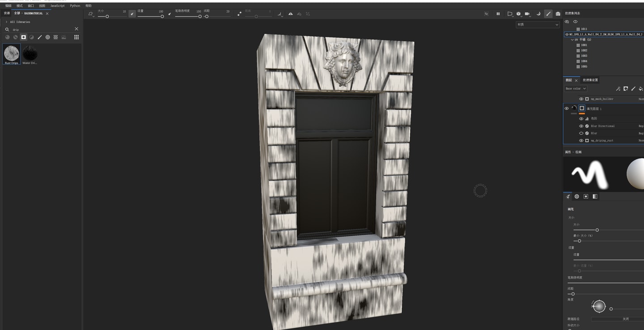Toggle pen pressure for brush size

point(132,14)
